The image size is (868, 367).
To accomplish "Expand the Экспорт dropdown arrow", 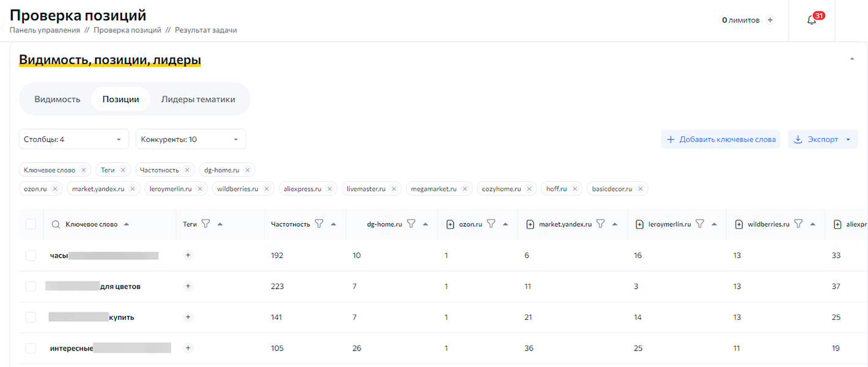I will pos(848,139).
